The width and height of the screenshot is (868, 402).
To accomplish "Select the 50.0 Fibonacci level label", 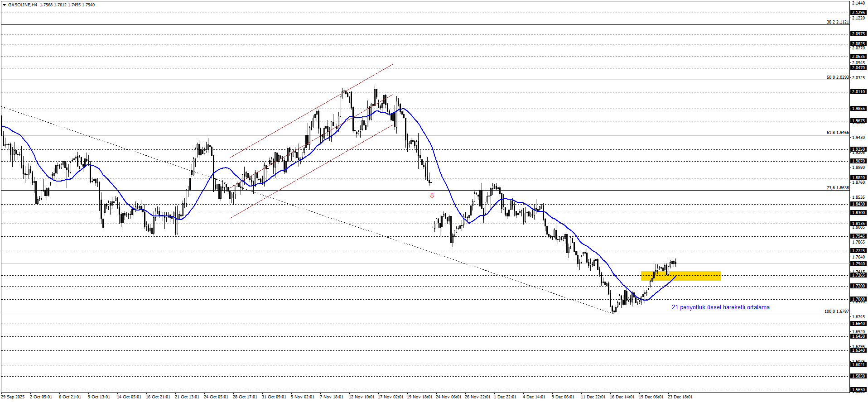I will click(837, 77).
